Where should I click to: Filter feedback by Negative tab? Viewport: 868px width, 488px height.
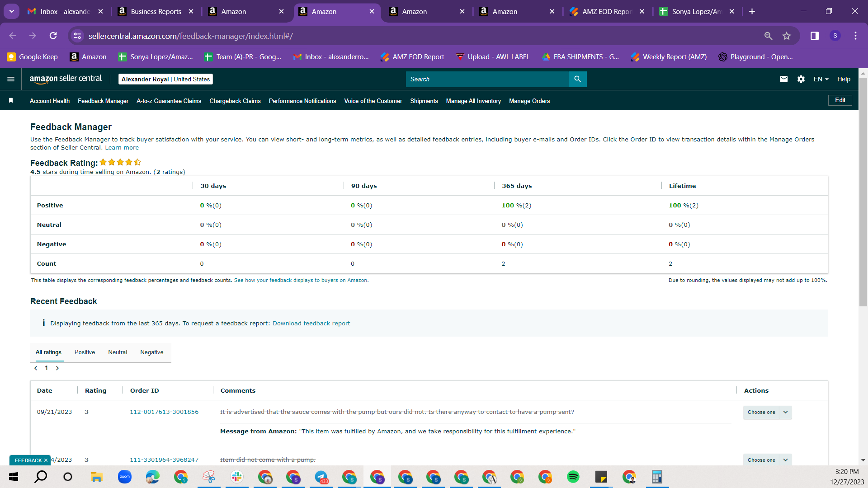pyautogui.click(x=152, y=352)
